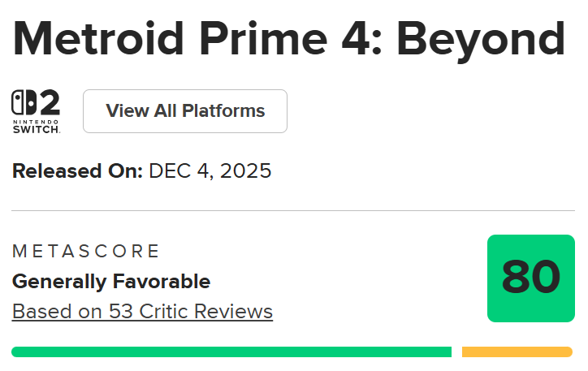588x371 pixels.
Task: Click the green 80 Metascore badge
Action: click(x=530, y=278)
